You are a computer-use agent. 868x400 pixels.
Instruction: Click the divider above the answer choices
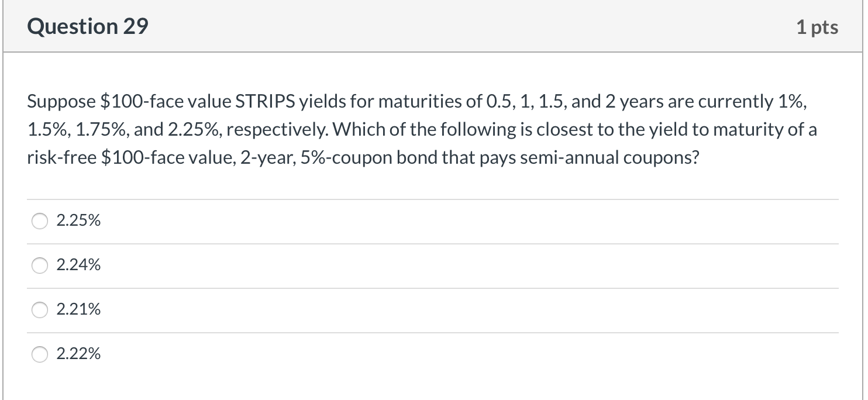tap(433, 199)
